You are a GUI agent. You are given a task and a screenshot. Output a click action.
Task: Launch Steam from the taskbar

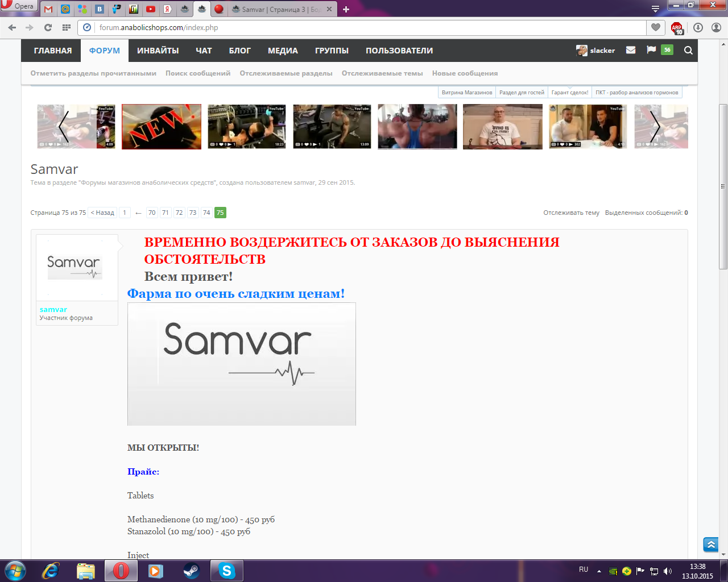click(x=191, y=571)
